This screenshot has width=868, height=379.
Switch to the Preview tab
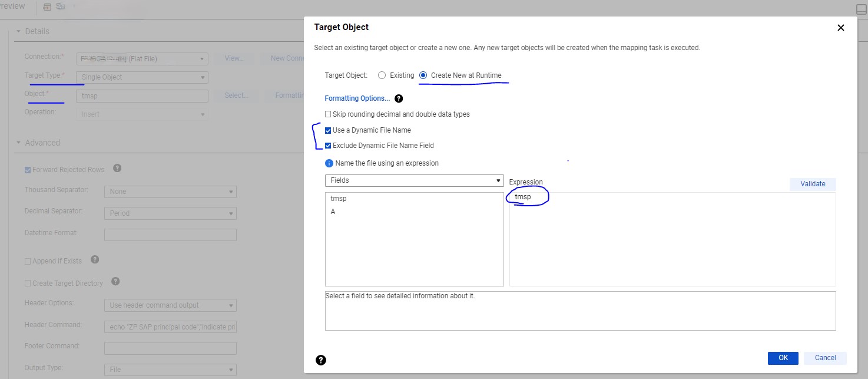point(12,6)
